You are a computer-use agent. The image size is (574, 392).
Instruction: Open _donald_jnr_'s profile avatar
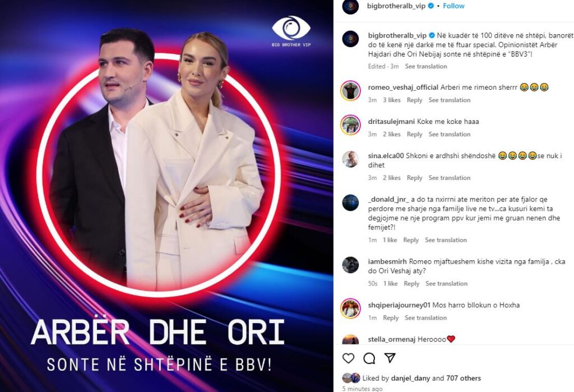point(350,202)
